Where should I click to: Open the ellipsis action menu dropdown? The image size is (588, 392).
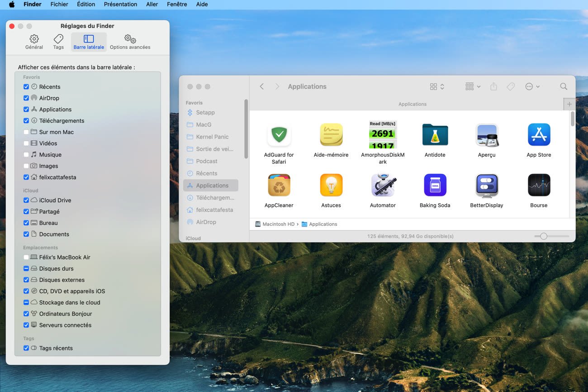[x=532, y=86]
